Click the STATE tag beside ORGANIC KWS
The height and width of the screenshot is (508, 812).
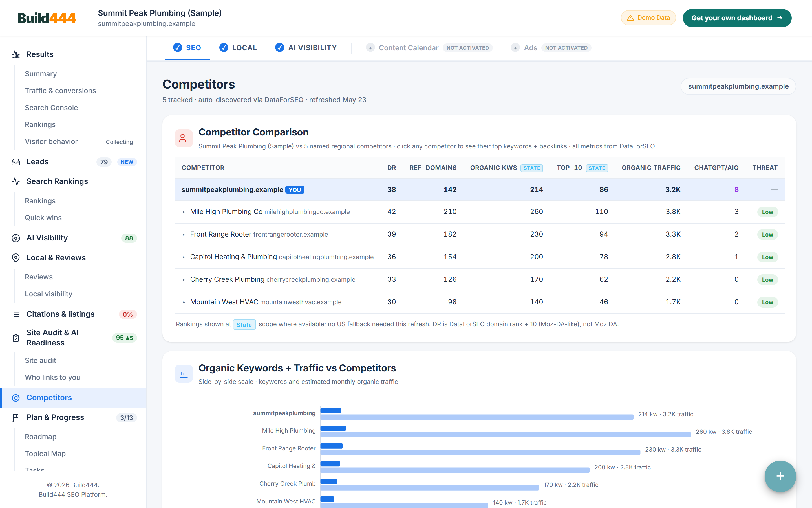(x=532, y=168)
